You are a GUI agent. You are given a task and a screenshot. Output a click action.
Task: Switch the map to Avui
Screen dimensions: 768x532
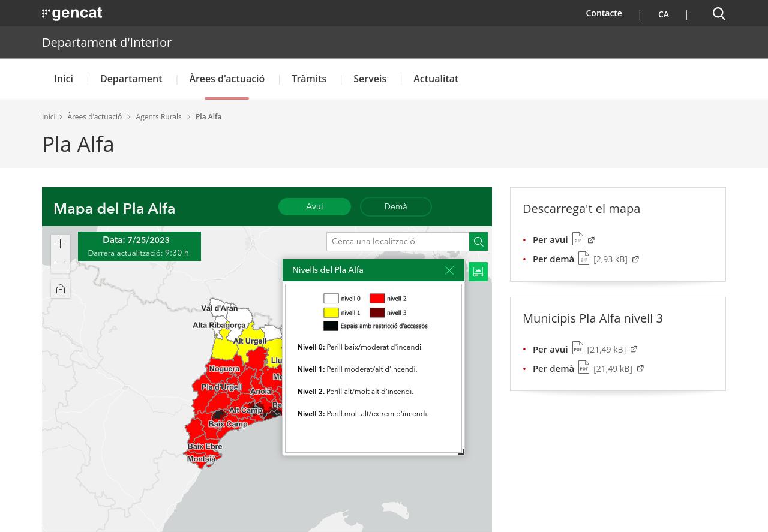pyautogui.click(x=314, y=206)
